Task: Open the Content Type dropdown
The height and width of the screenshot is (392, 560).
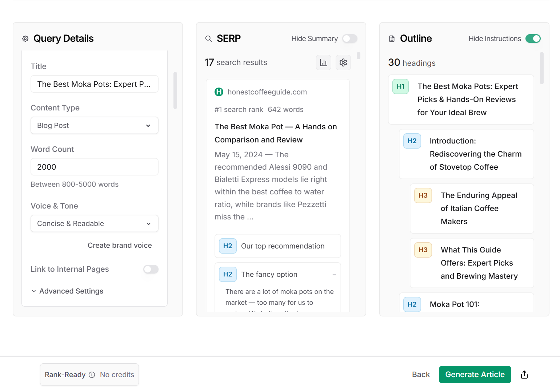Action: (95, 125)
